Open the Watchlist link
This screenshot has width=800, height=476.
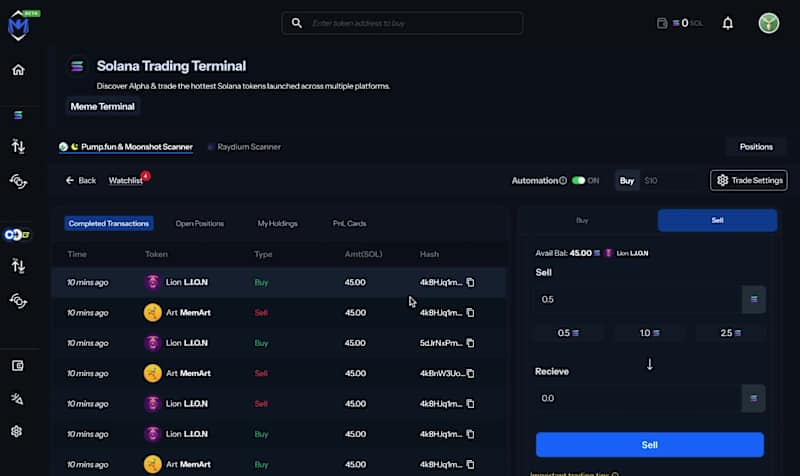point(125,181)
